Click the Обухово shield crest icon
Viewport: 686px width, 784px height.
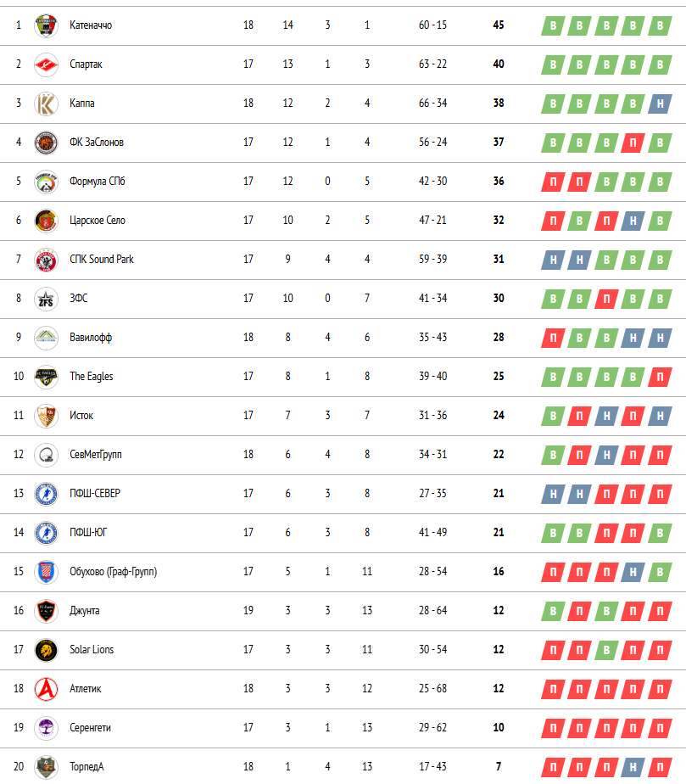(46, 572)
